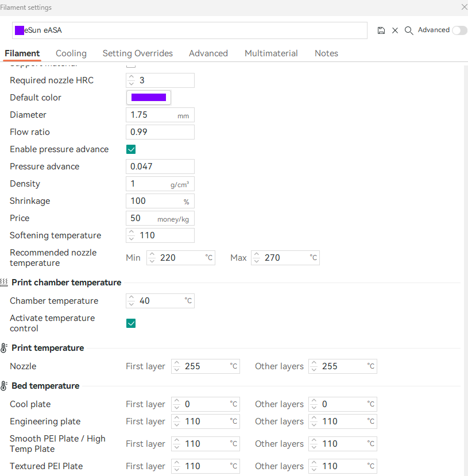468x476 pixels.
Task: Click the purple preset color square
Action: (20, 30)
